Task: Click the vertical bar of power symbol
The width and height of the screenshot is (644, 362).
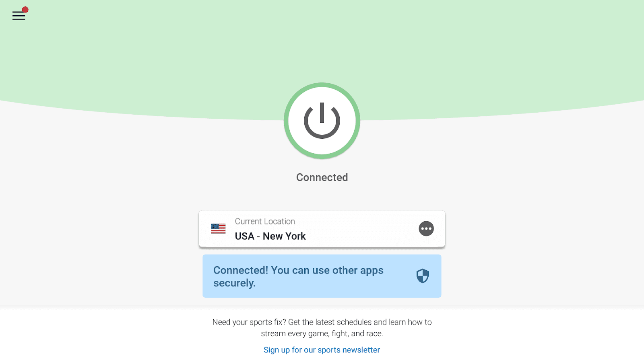Action: (x=322, y=112)
